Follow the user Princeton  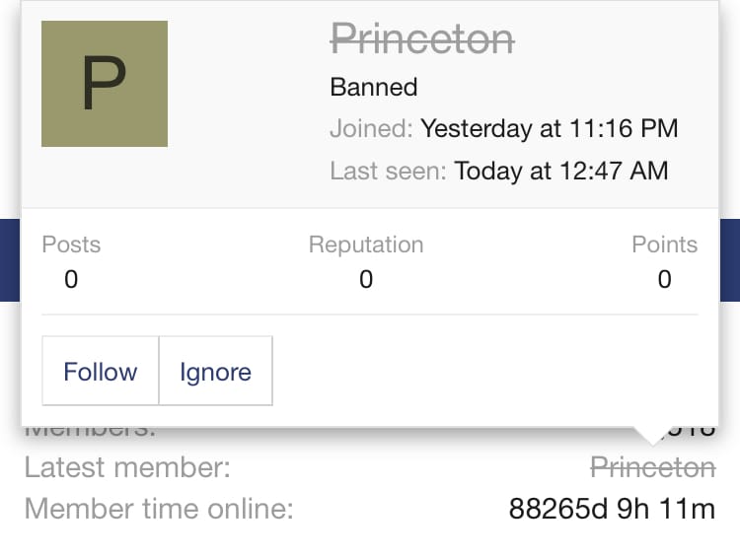coord(100,372)
